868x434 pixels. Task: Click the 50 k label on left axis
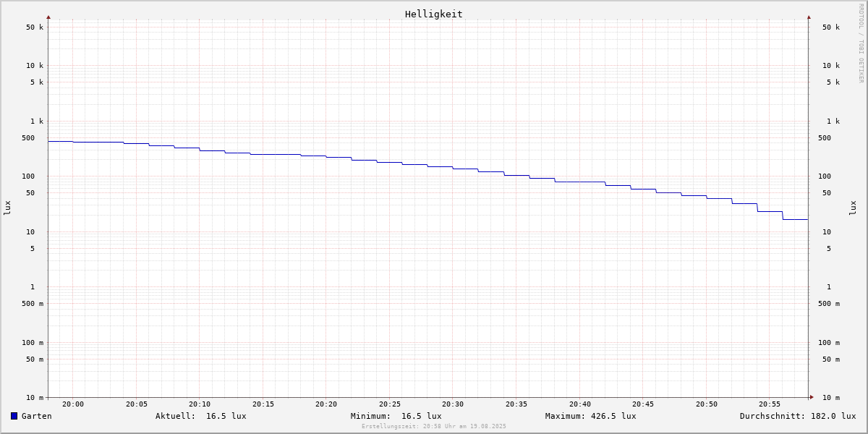[x=35, y=27]
